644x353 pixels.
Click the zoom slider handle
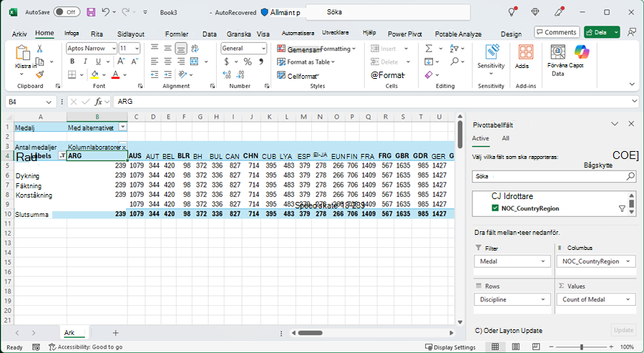[582, 347]
